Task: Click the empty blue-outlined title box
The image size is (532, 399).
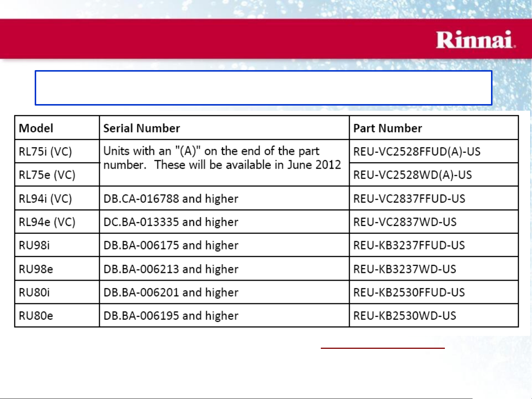Action: (263, 88)
